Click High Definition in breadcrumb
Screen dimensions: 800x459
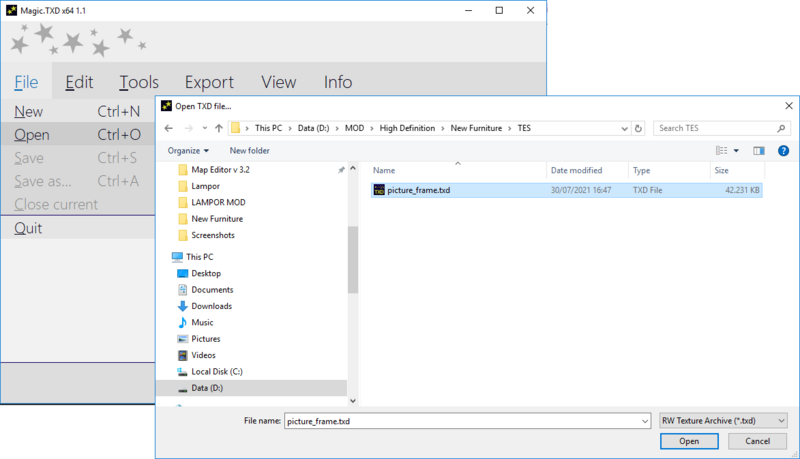[407, 128]
